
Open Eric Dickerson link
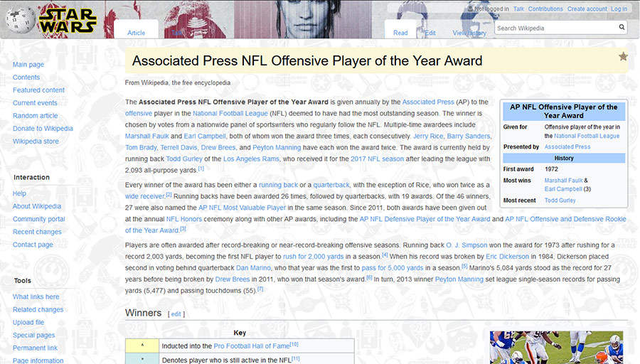point(507,257)
